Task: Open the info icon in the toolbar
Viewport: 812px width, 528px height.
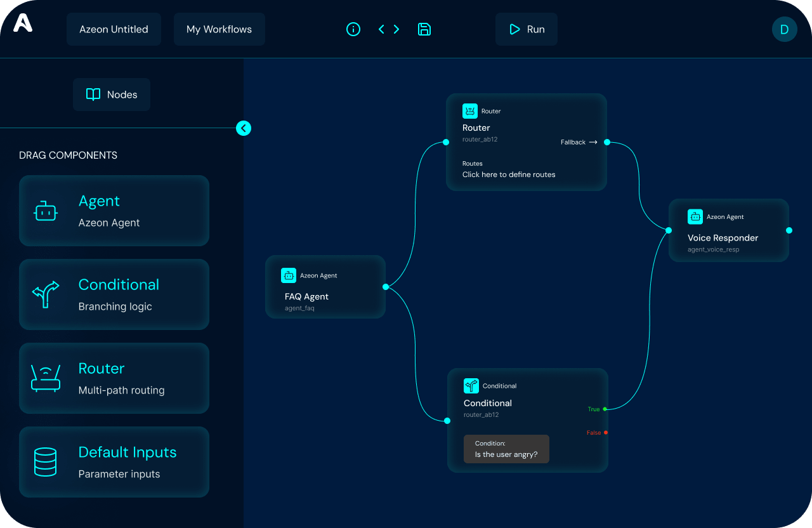Action: coord(353,29)
